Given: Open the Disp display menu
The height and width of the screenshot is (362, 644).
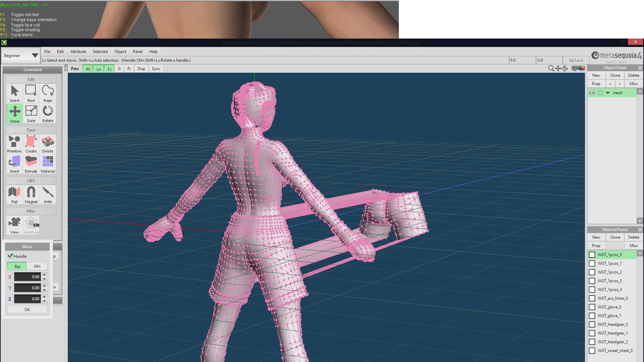Looking at the screenshot, I should pos(141,69).
